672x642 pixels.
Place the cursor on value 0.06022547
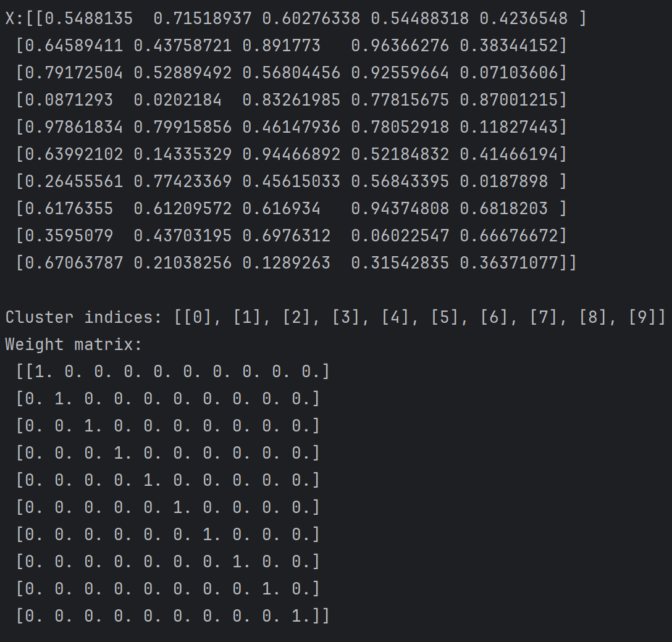tap(400, 236)
